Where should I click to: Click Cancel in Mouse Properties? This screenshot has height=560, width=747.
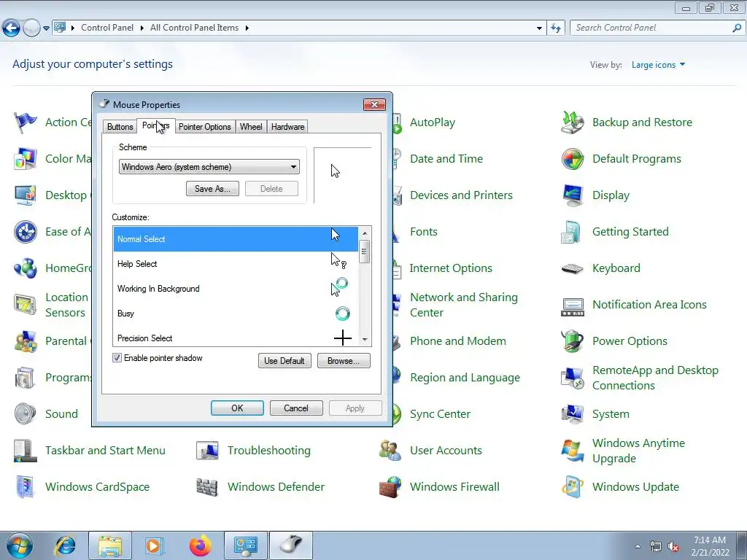pyautogui.click(x=296, y=408)
